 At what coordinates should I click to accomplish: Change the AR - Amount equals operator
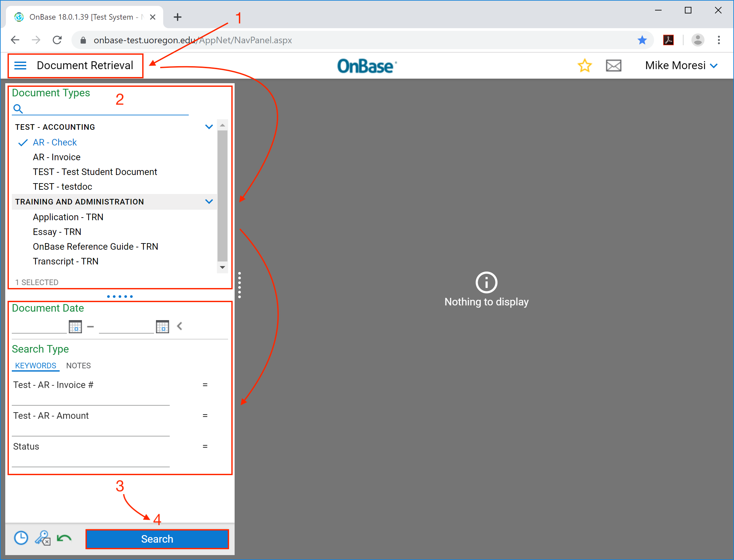205,416
